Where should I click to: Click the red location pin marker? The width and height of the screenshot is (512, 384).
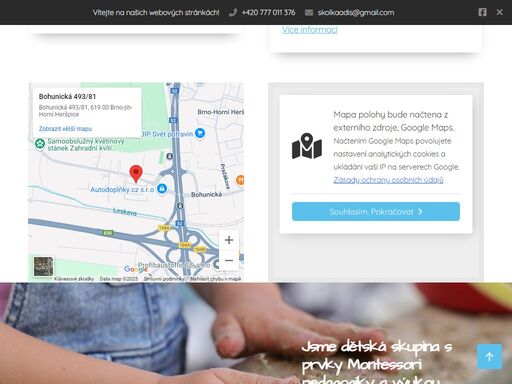pos(136,174)
